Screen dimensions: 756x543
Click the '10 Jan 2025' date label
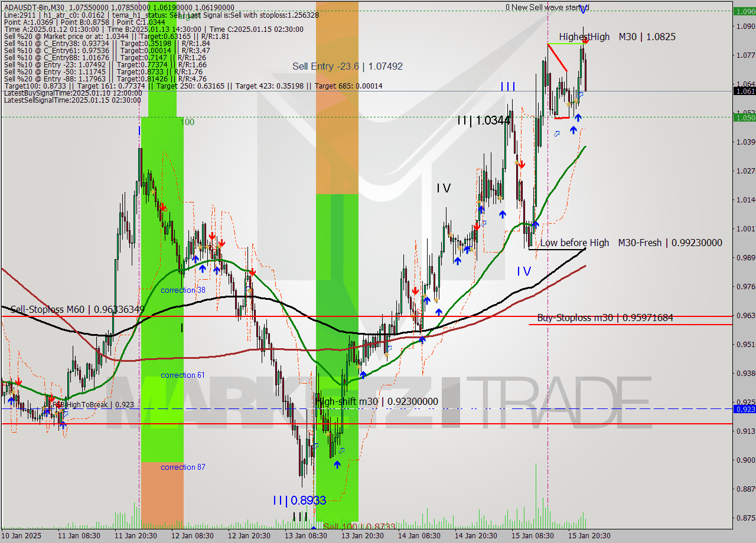22,536
